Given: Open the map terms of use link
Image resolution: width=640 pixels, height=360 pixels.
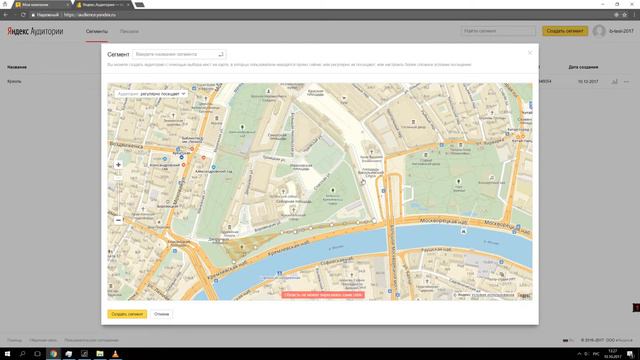Looking at the screenshot, I should pos(493,295).
